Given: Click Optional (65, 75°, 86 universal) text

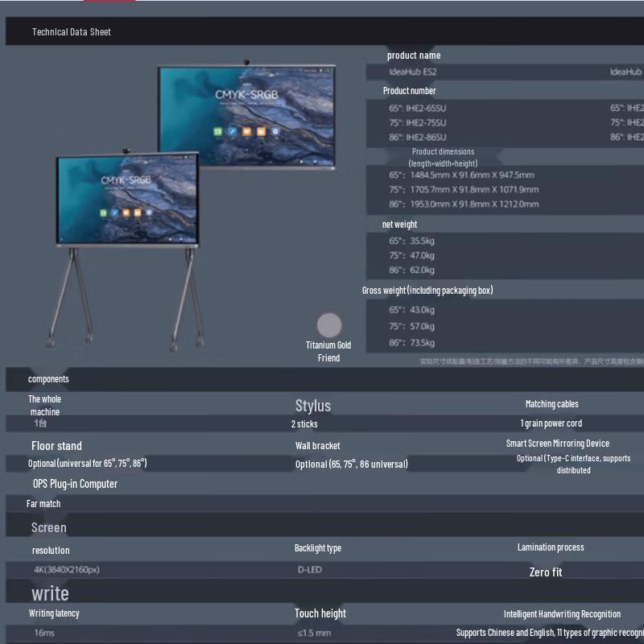Looking at the screenshot, I should pos(351,464).
